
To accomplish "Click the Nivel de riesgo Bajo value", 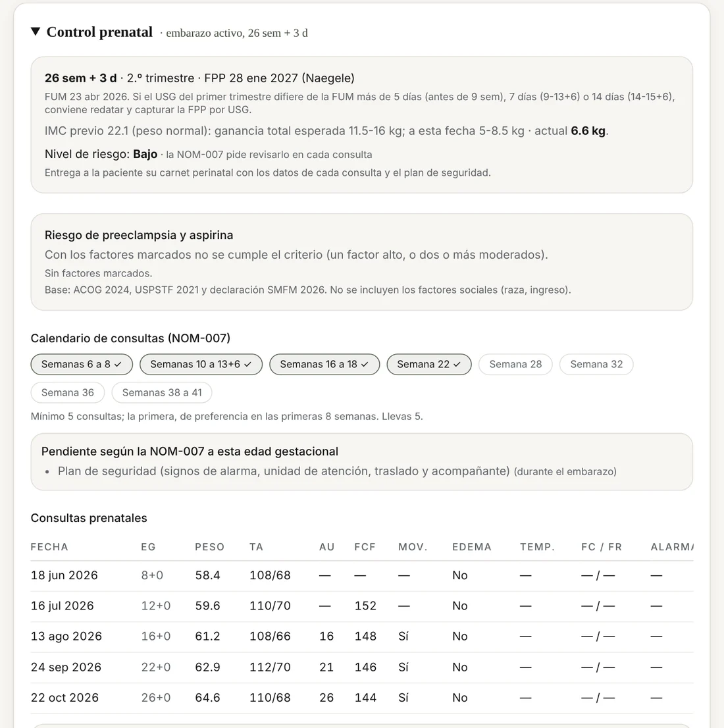I will (x=145, y=154).
